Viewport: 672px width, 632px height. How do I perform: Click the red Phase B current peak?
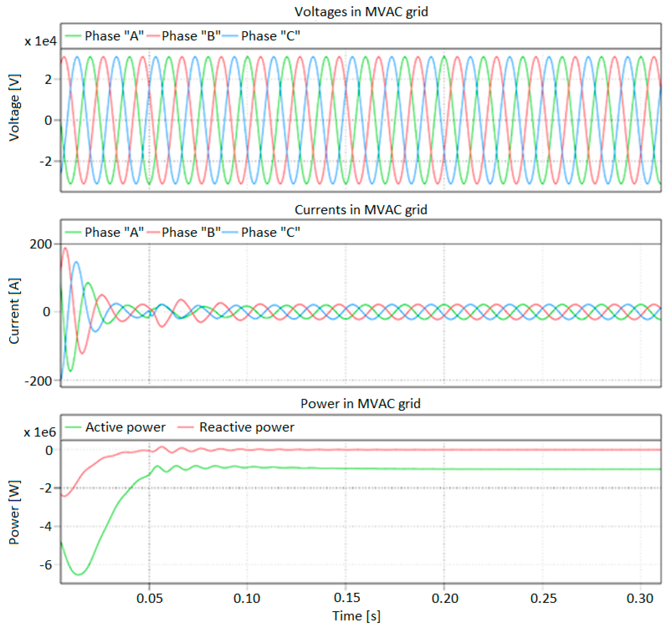tap(65, 248)
